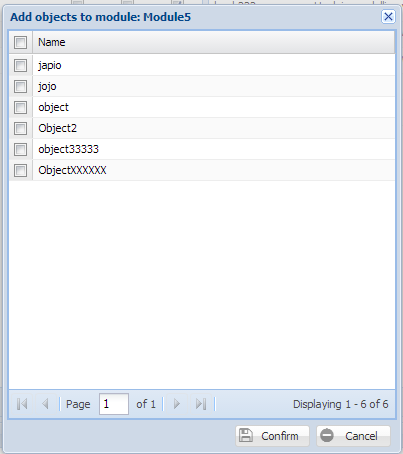
Task: Tick the jojo checkbox
Action: click(x=20, y=86)
